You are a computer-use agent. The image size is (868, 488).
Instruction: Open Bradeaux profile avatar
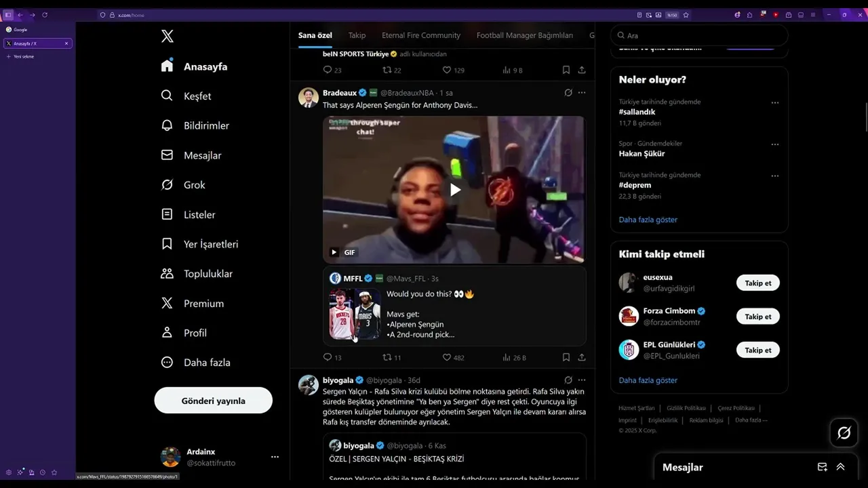[309, 98]
